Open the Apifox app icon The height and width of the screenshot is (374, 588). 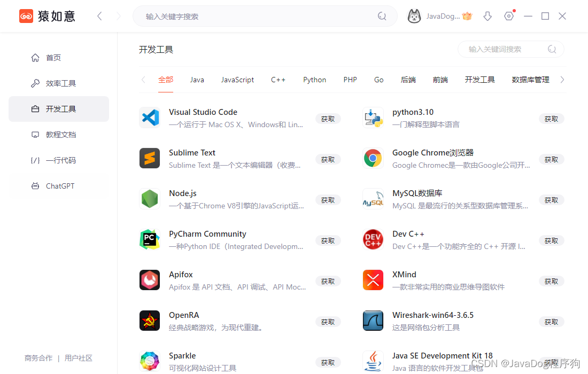point(150,280)
